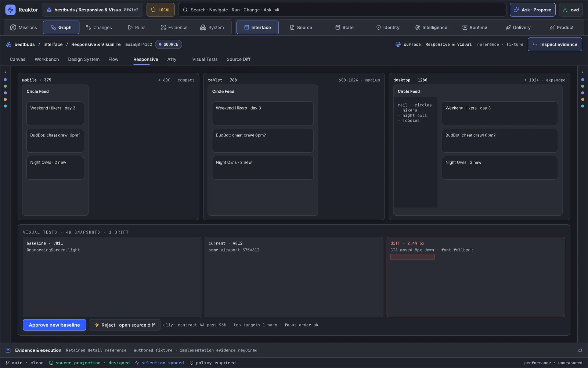Click the Inspect evidence button
The image size is (588, 368).
pyautogui.click(x=555, y=44)
